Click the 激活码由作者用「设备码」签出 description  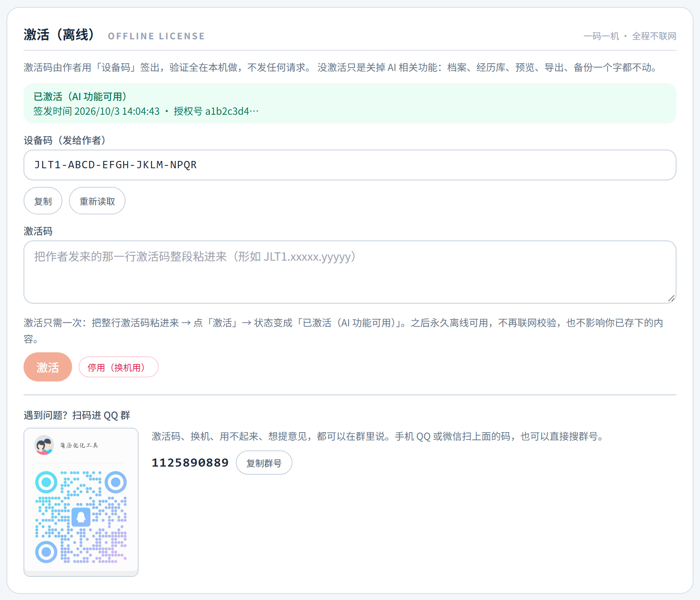pyautogui.click(x=341, y=67)
